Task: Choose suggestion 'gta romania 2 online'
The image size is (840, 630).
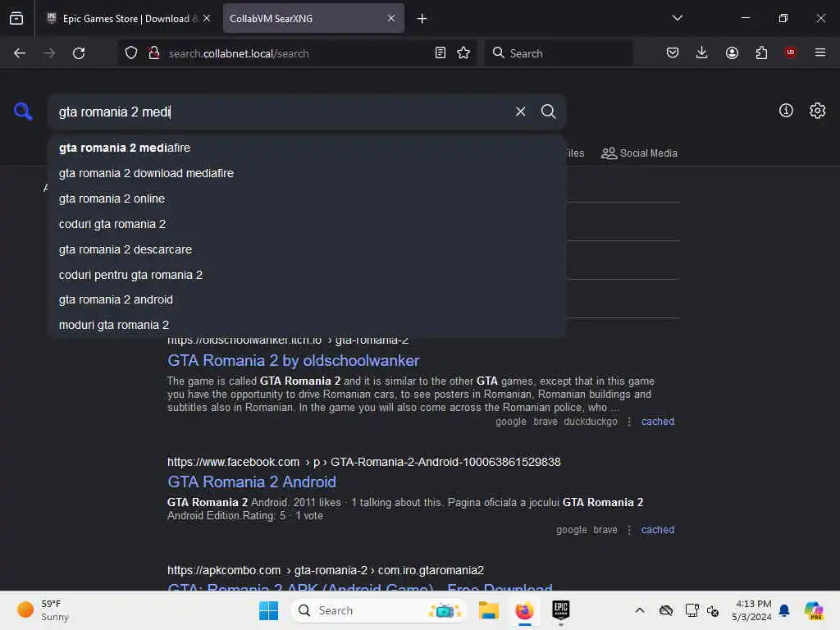Action: pos(307,199)
